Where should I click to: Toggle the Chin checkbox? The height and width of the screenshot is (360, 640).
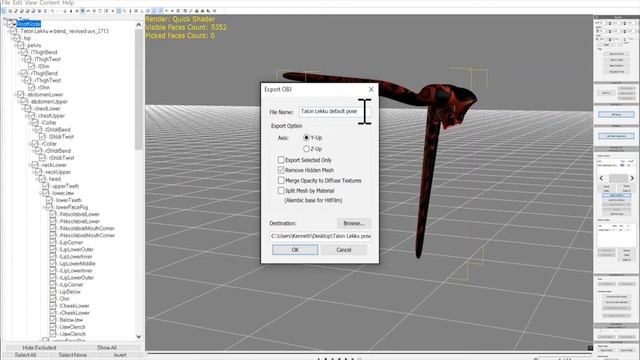pos(53,299)
